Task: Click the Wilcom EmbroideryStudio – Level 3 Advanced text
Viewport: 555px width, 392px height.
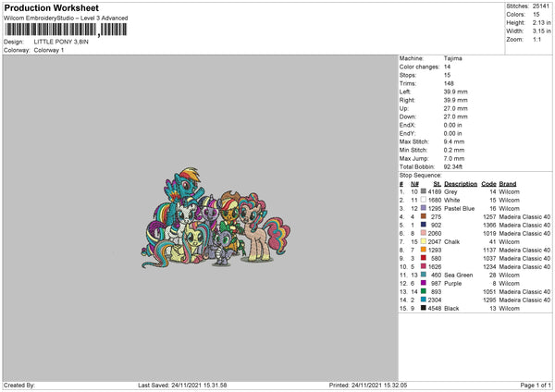Action: tap(66, 18)
